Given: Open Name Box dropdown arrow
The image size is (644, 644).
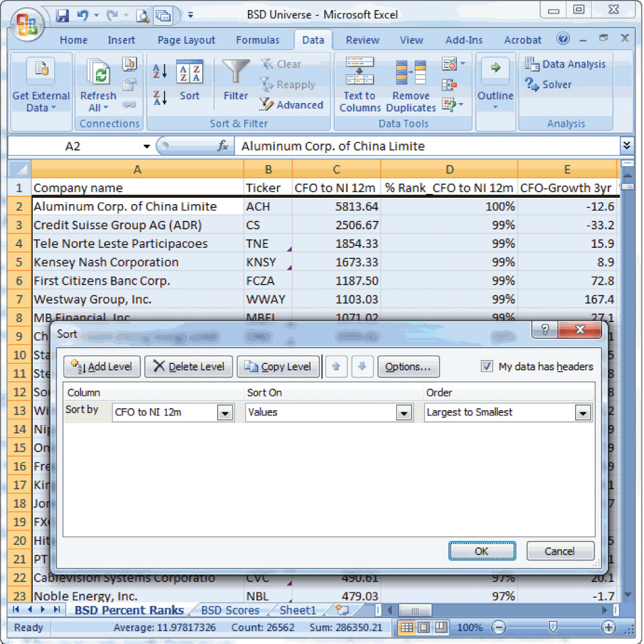Looking at the screenshot, I should coord(146,146).
